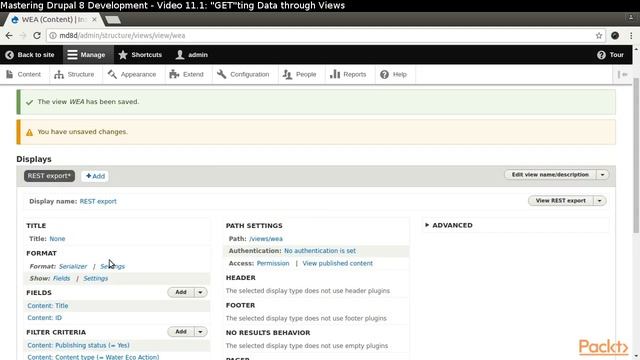This screenshot has height=360, width=640.
Task: Open Format Settings link
Action: click(113, 266)
